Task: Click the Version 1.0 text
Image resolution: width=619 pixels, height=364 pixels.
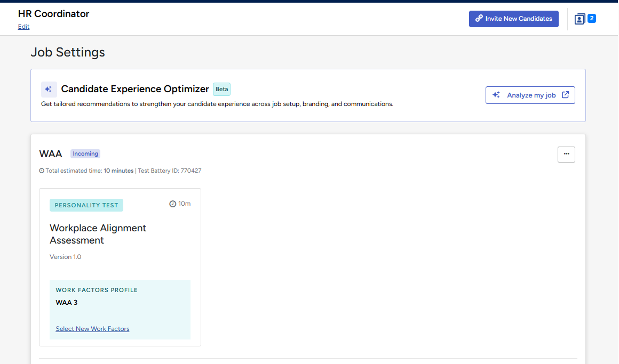Action: pos(66,257)
